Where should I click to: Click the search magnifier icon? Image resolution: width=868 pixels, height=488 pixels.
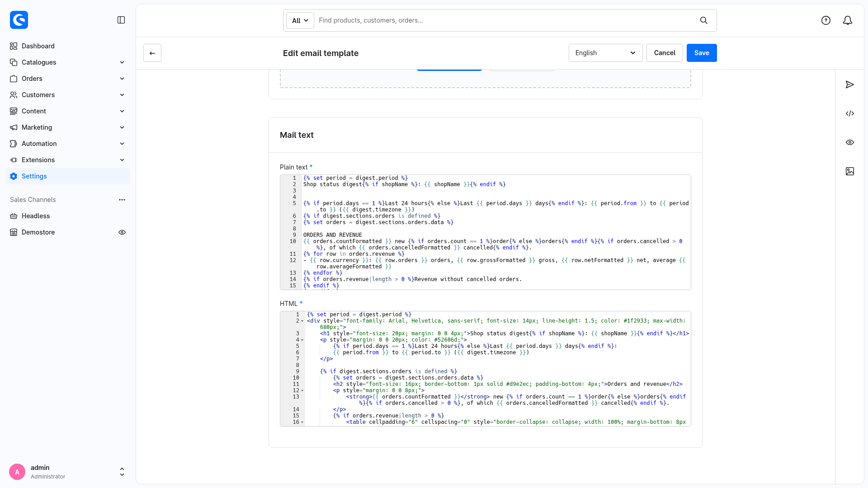[x=704, y=20]
